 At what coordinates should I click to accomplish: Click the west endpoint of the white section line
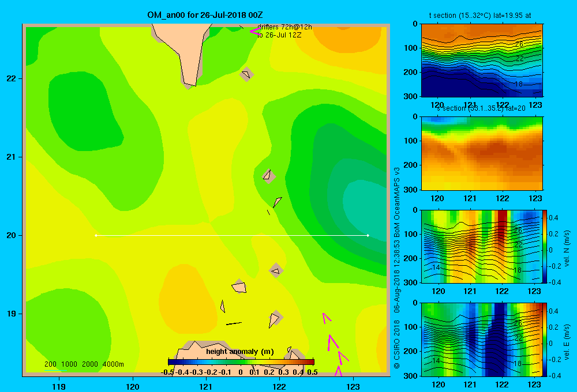(96, 235)
